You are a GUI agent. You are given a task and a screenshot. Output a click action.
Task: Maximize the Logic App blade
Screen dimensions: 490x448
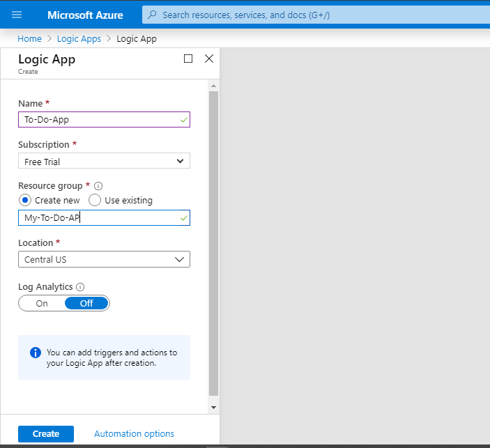(188, 59)
